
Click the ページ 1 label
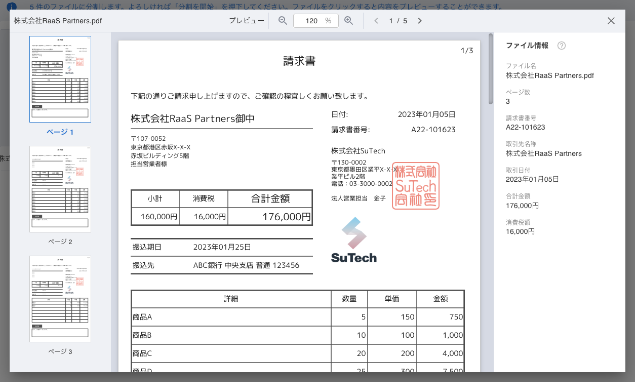[x=60, y=132]
